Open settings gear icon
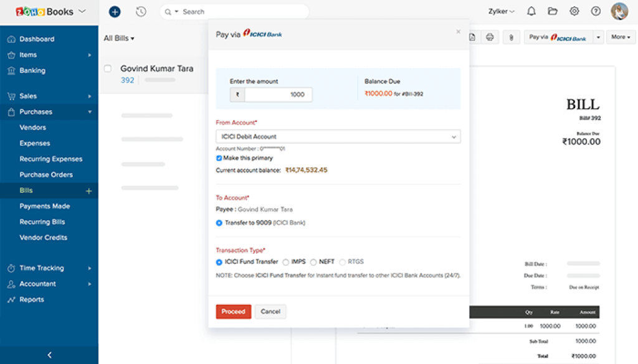This screenshot has width=638, height=364. (574, 11)
